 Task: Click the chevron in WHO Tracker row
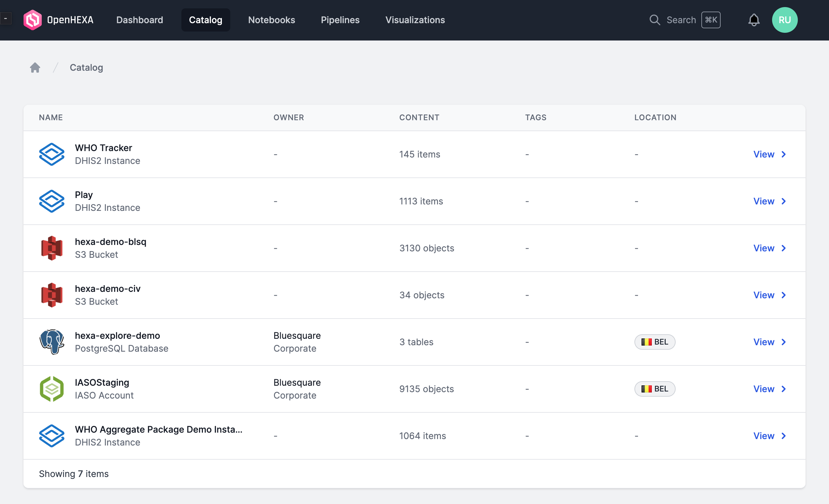point(784,154)
